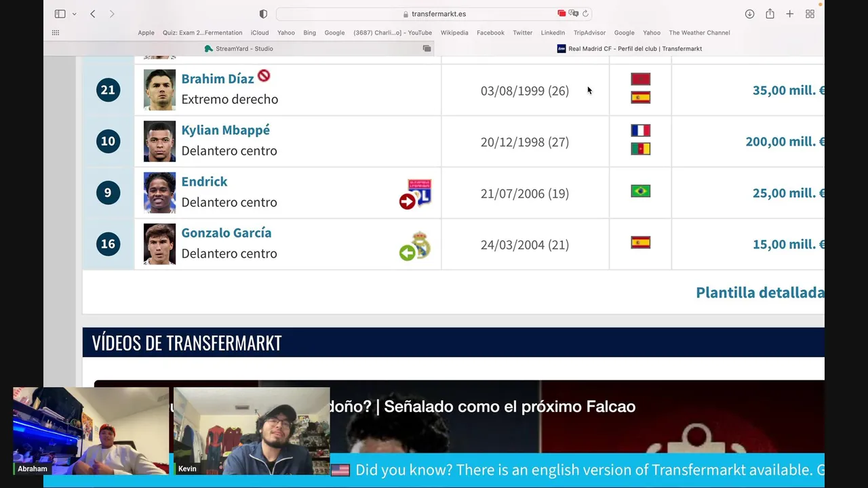
Task: Open the Share menu
Action: (x=770, y=14)
